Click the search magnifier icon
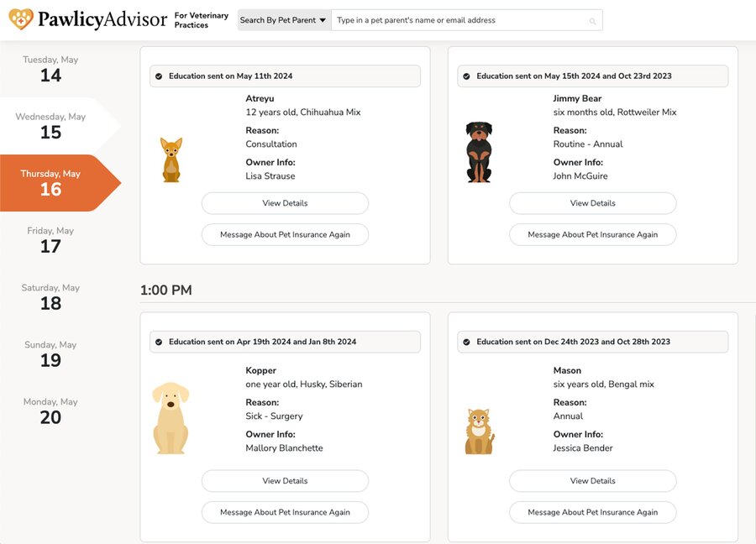Image resolution: width=756 pixels, height=544 pixels. tap(592, 21)
